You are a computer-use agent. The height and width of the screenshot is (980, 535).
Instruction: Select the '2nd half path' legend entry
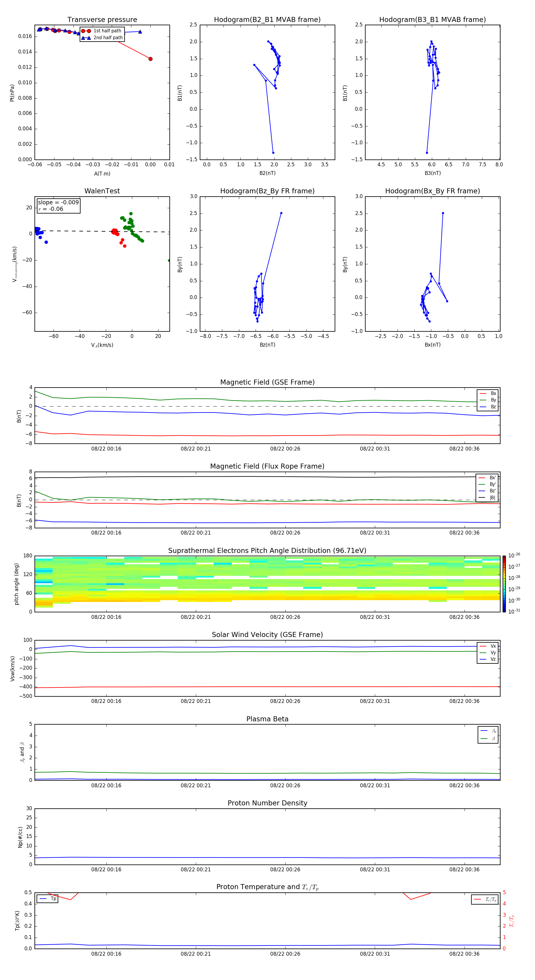point(102,38)
